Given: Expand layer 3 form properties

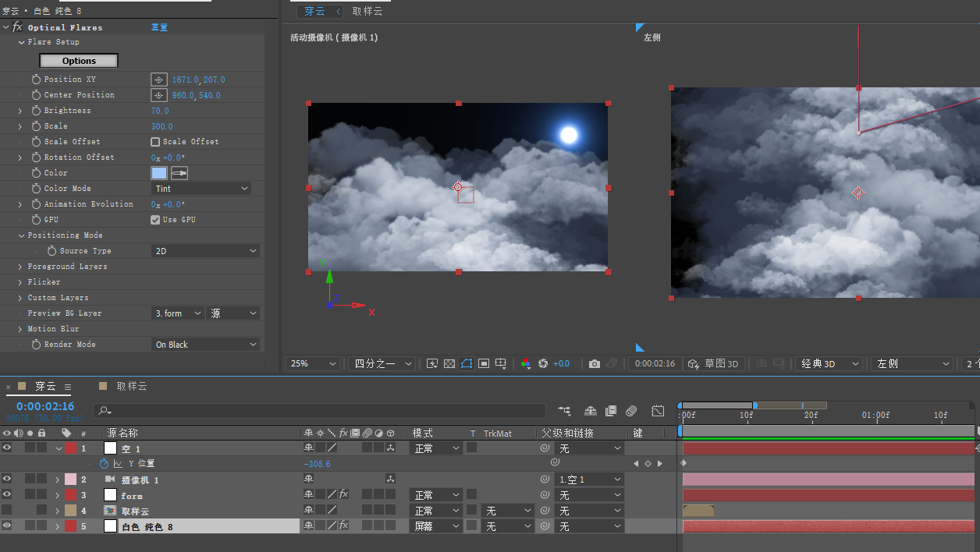Looking at the screenshot, I should (x=57, y=495).
